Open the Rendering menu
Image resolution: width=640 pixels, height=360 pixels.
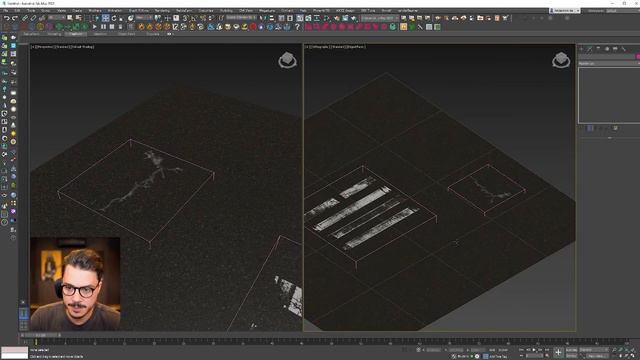click(162, 11)
